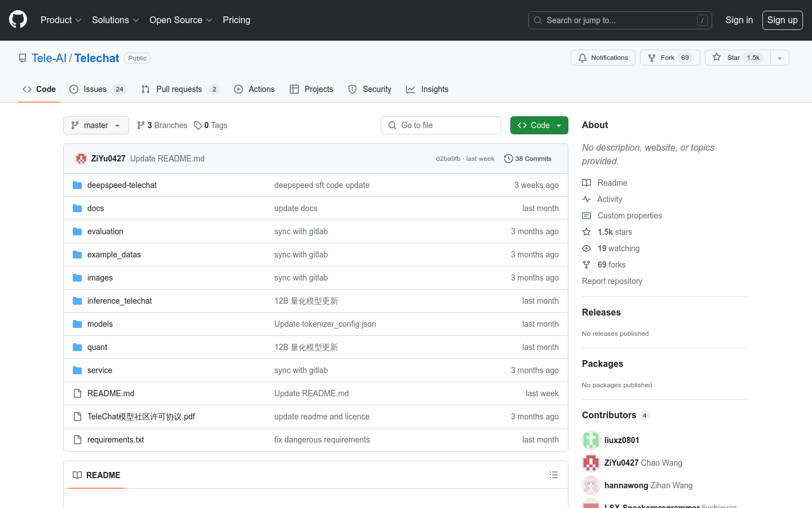
Task: Open the star lists dropdown arrow
Action: pos(780,58)
